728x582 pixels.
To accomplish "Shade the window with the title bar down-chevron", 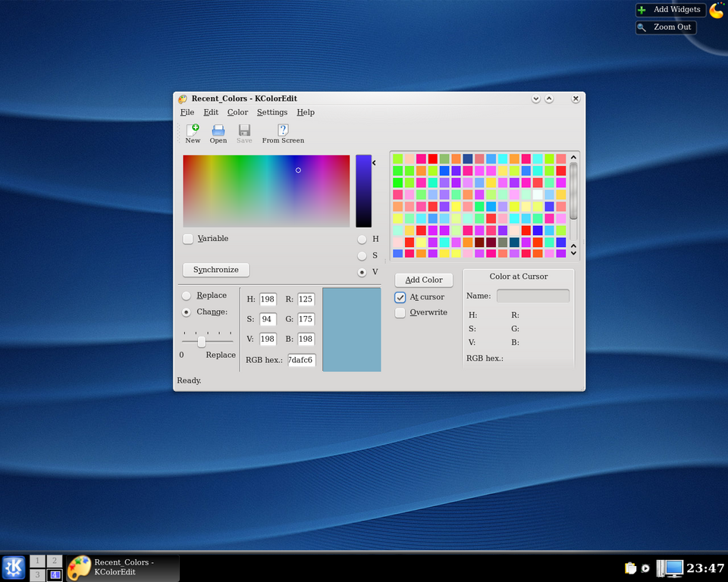I will [x=535, y=99].
